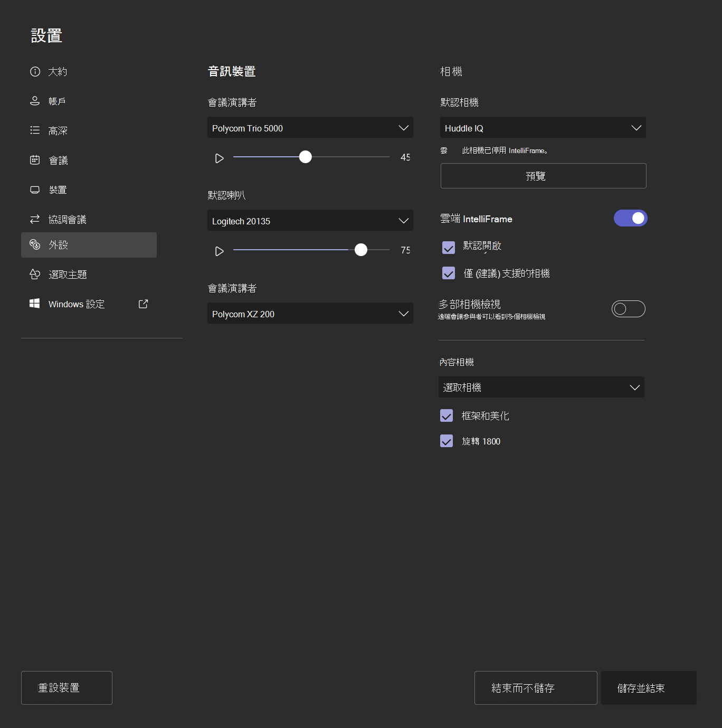This screenshot has height=728, width=722.
Task: Open 會議 settings section
Action: 89,160
